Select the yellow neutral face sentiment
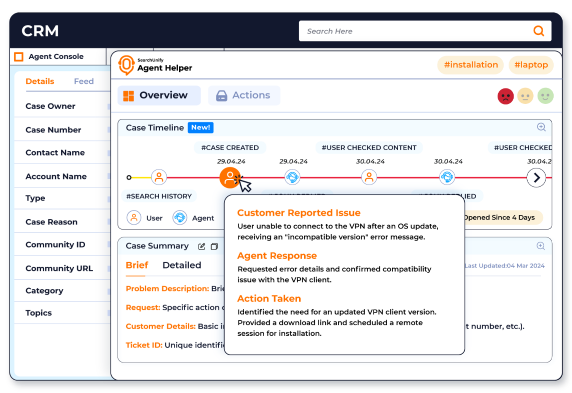The width and height of the screenshot is (572, 393). (525, 96)
